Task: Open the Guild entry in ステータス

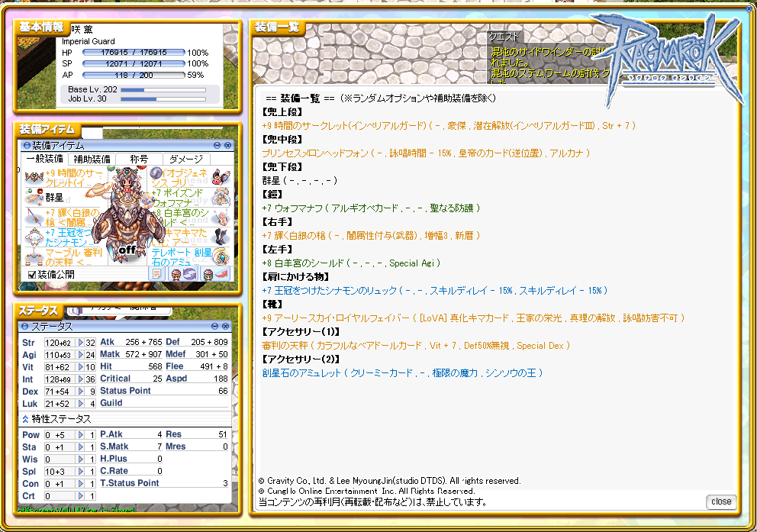Action: (111, 402)
